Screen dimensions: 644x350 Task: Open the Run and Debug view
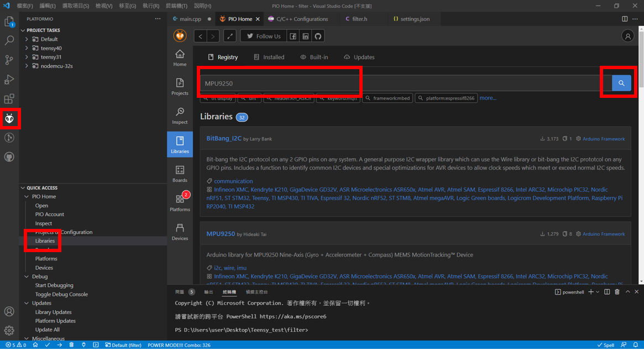click(9, 79)
